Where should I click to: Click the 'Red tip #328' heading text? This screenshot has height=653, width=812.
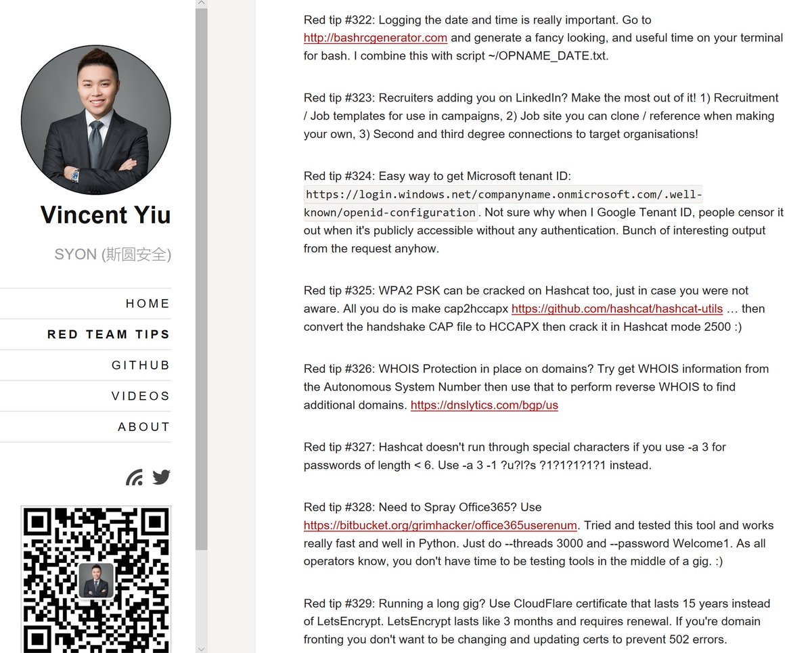point(423,507)
